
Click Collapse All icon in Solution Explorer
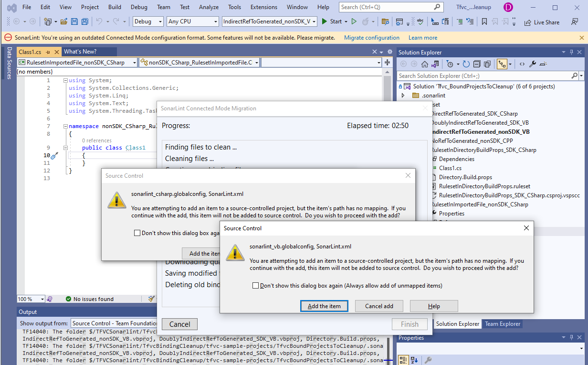(x=477, y=64)
